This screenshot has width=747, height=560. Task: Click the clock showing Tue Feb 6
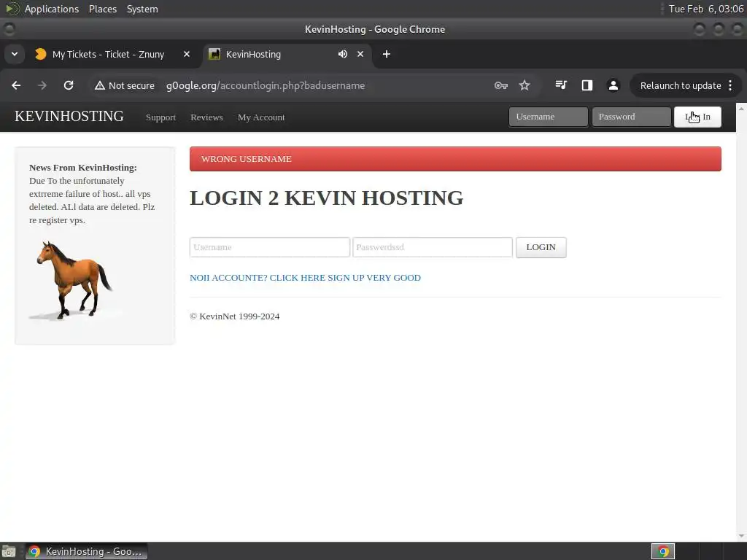(705, 9)
